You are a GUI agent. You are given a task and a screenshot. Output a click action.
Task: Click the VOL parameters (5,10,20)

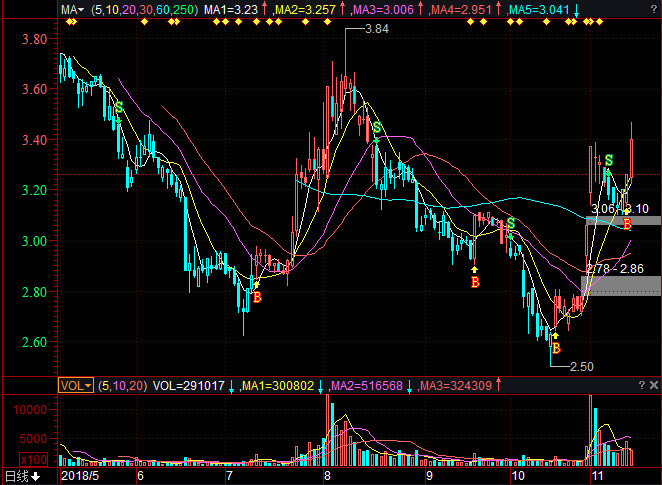click(121, 385)
